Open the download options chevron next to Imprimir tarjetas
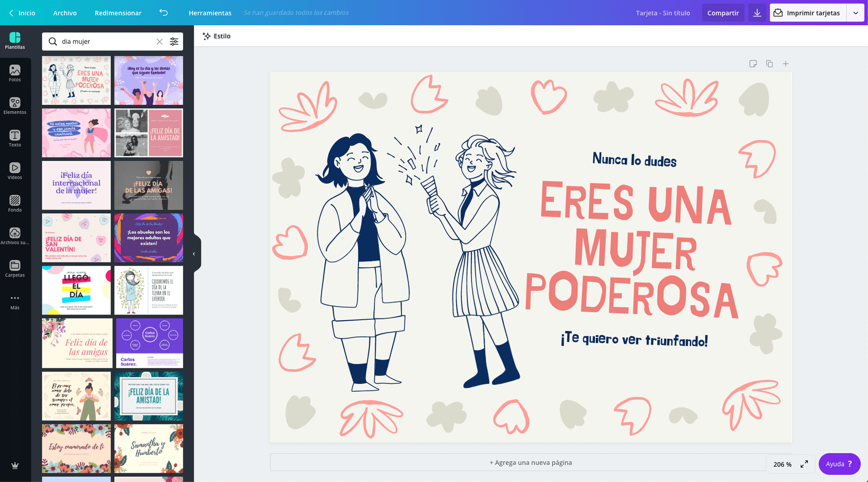The width and height of the screenshot is (868, 482). (x=855, y=13)
